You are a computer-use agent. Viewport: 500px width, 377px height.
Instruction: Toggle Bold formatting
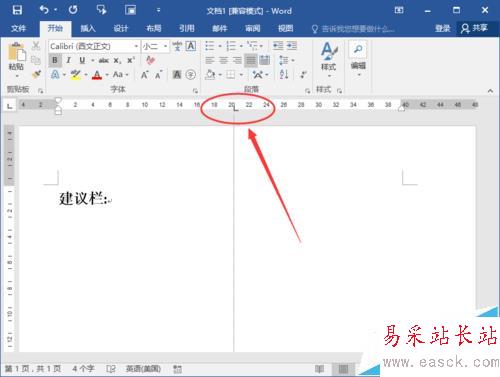(x=55, y=60)
